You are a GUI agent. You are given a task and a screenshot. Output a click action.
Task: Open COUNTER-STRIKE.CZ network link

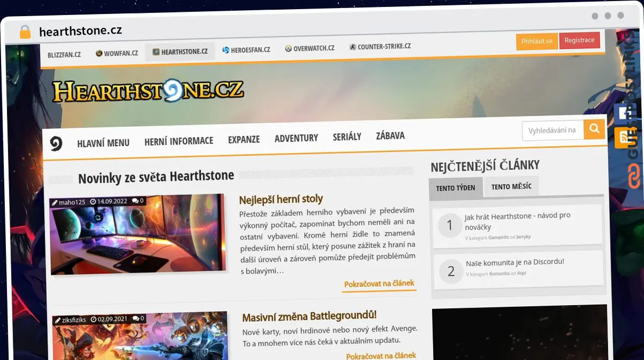pos(380,47)
